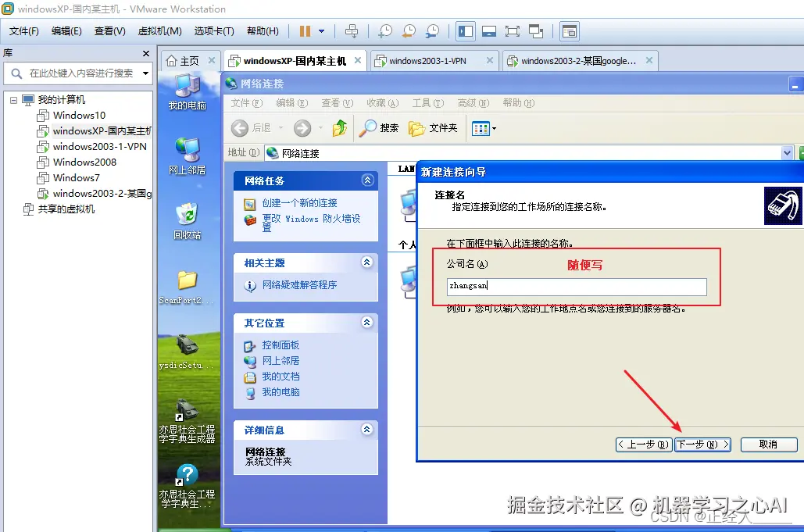This screenshot has width=804, height=532.
Task: Click the 公司名 text field containing zhangsan
Action: (x=577, y=287)
